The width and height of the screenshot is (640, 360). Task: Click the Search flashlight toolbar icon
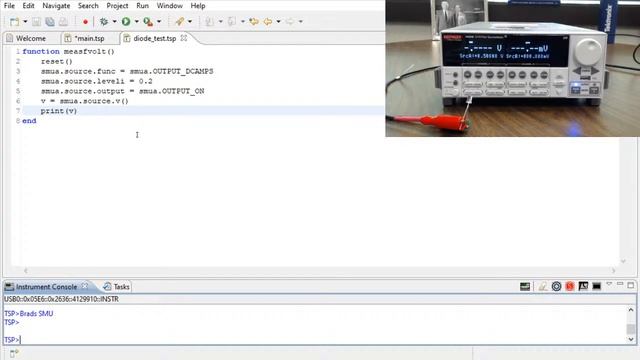coord(179,22)
